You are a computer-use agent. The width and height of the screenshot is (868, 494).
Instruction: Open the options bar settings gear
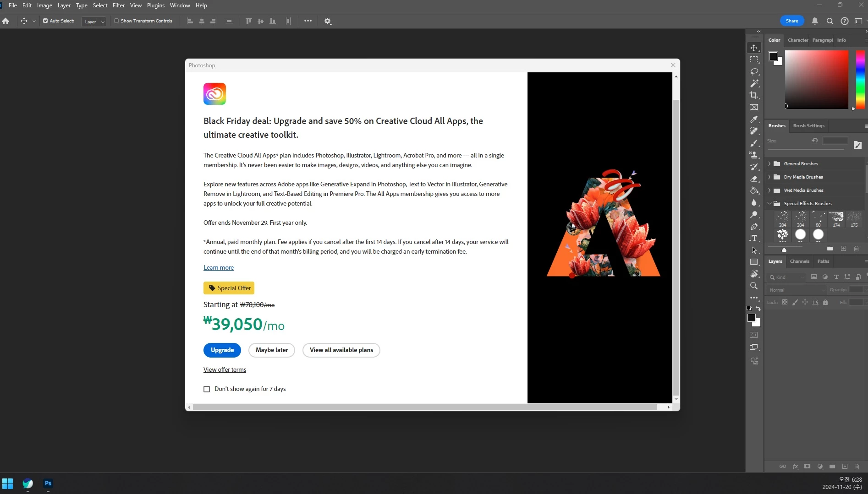click(327, 21)
